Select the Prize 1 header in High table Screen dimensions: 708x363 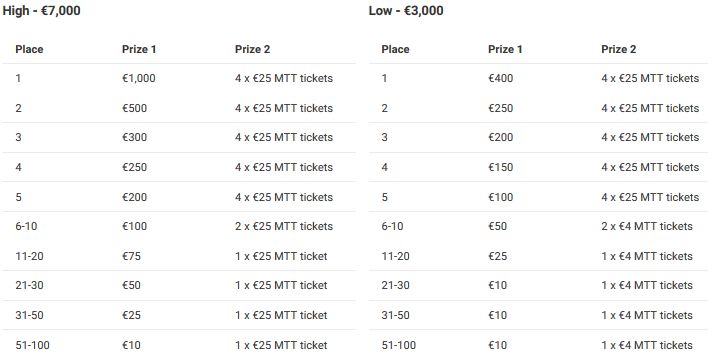139,49
